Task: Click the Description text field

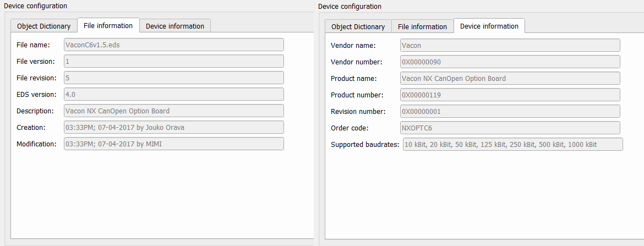Action: [174, 111]
